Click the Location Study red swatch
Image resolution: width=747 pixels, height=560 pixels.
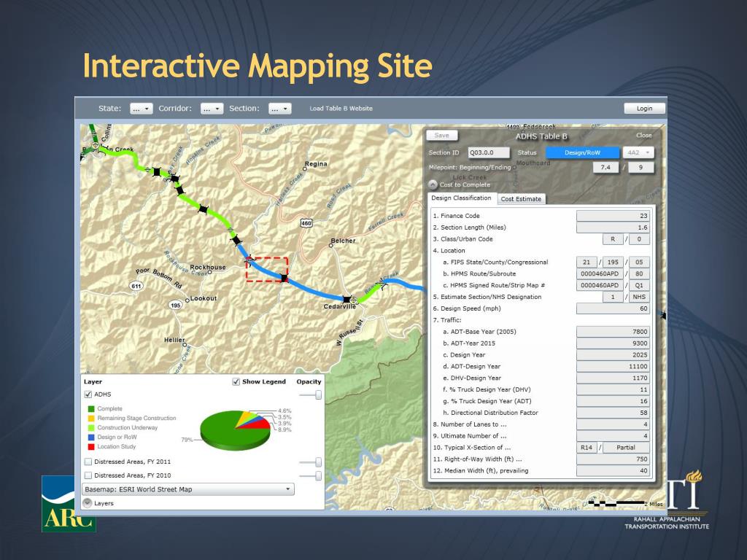[91, 447]
